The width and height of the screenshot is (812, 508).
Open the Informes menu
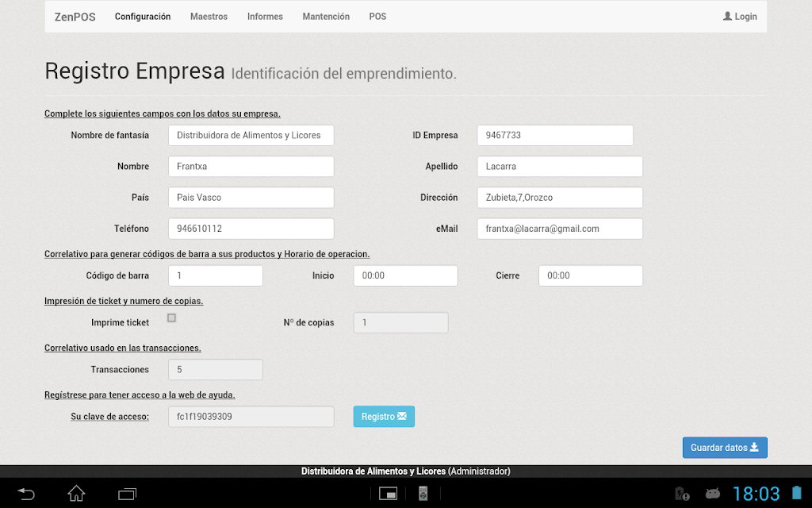tap(265, 17)
